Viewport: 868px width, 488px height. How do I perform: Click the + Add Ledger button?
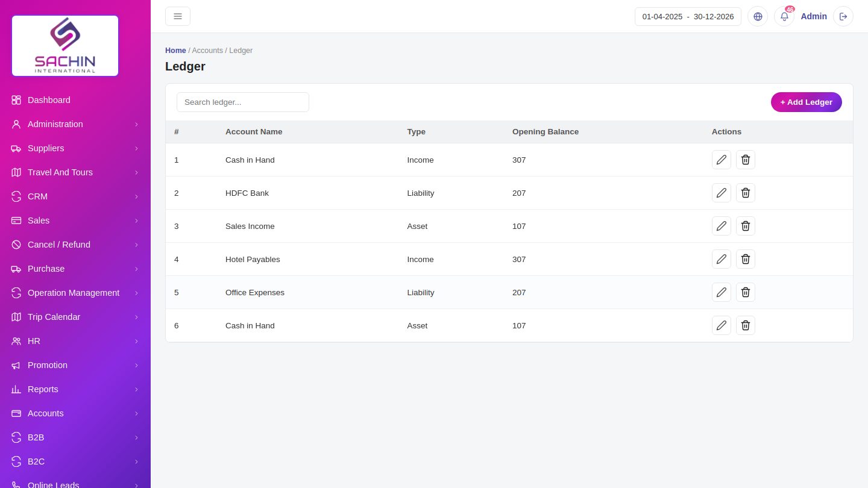806,102
